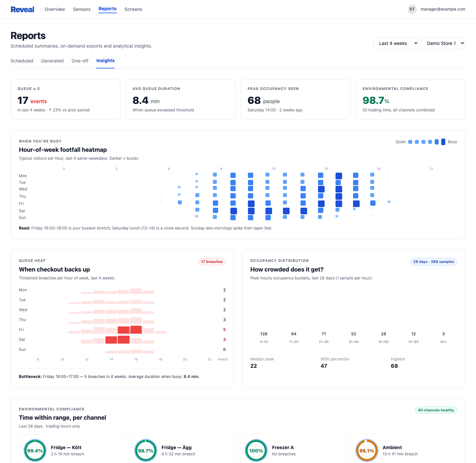Click the Fridge — Ägg channel name
Image resolution: width=476 pixels, height=463 pixels.
177,447
